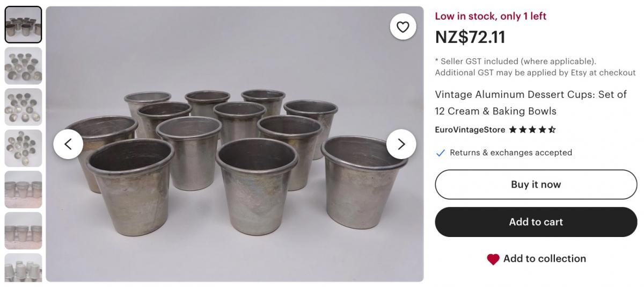
Task: Click the red heart beside Add to collection
Action: click(x=493, y=259)
